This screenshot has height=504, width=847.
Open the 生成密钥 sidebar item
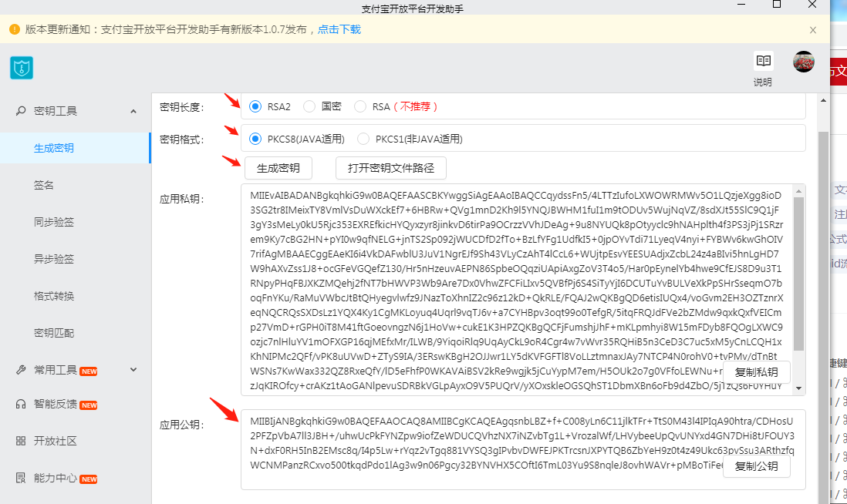click(75, 148)
